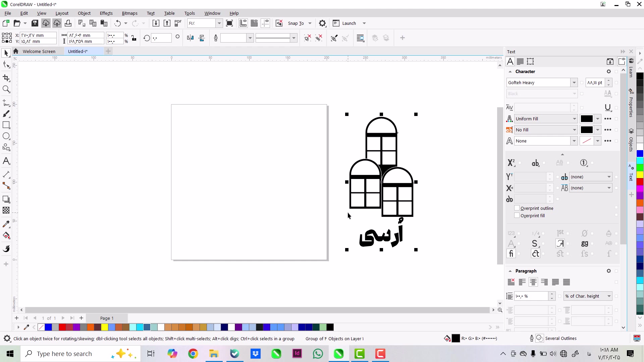Image resolution: width=644 pixels, height=362 pixels.
Task: Enable the Overprint outline checkbox
Action: point(517,208)
